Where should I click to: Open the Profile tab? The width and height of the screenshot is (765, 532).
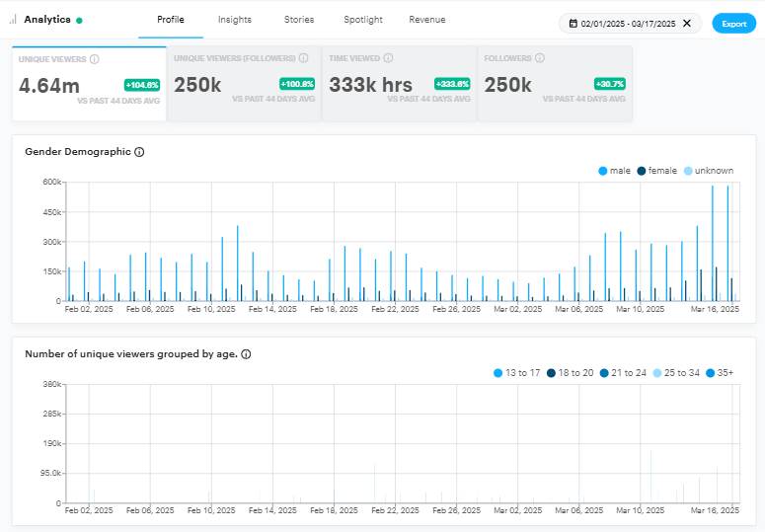pos(170,20)
